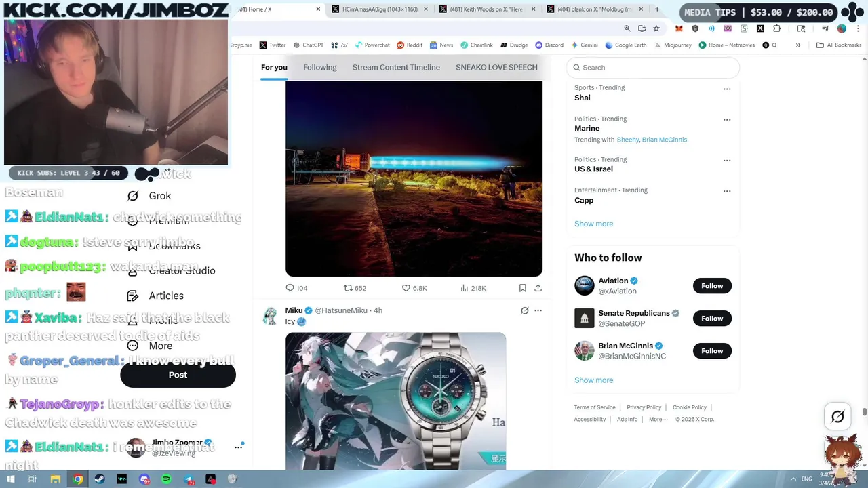Click the blue Post button

pos(178,375)
